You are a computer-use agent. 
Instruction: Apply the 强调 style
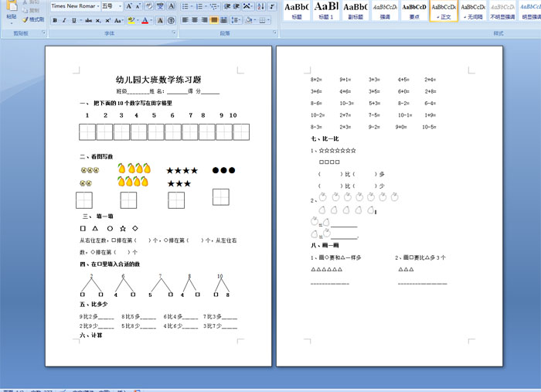coord(385,11)
